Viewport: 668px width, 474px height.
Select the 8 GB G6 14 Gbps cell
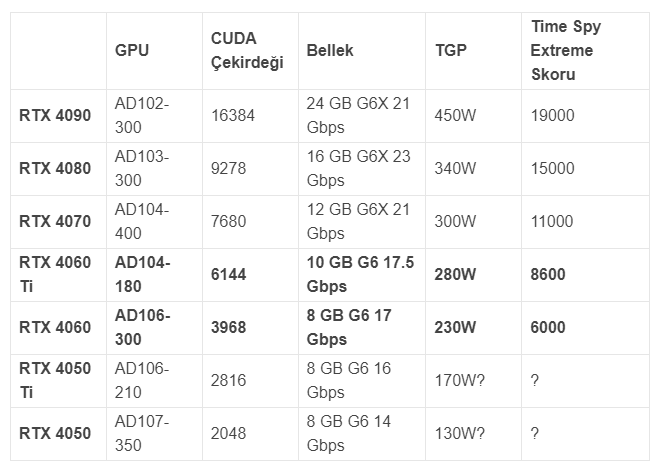click(x=349, y=433)
